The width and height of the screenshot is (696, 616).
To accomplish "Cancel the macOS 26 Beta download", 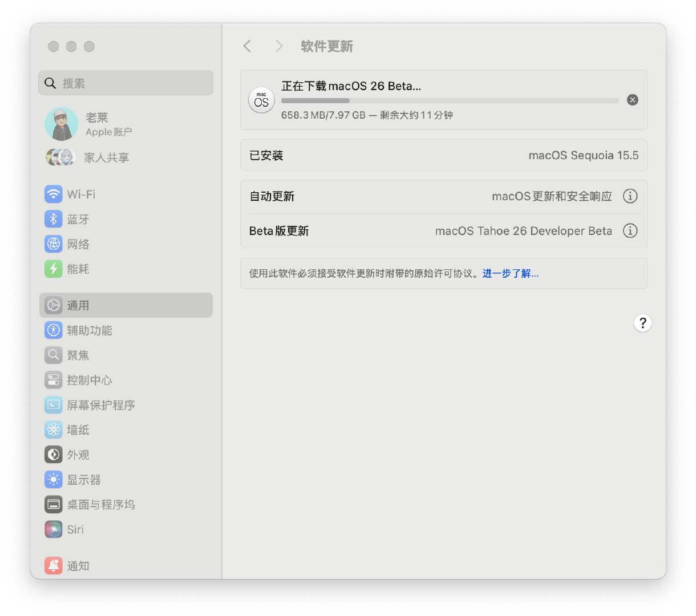I will point(633,100).
